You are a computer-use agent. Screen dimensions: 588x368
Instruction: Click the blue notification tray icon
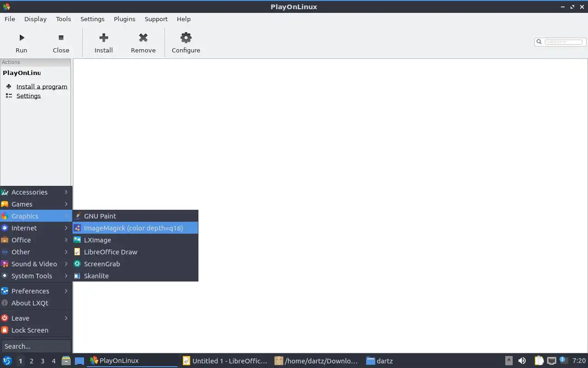[563, 360]
